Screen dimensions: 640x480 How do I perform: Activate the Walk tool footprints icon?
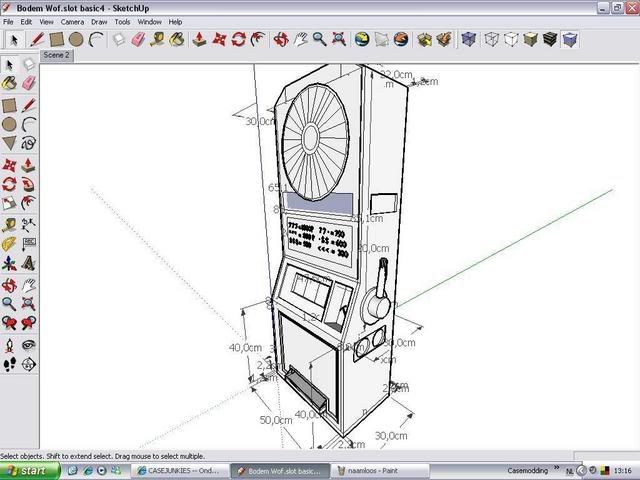point(9,363)
